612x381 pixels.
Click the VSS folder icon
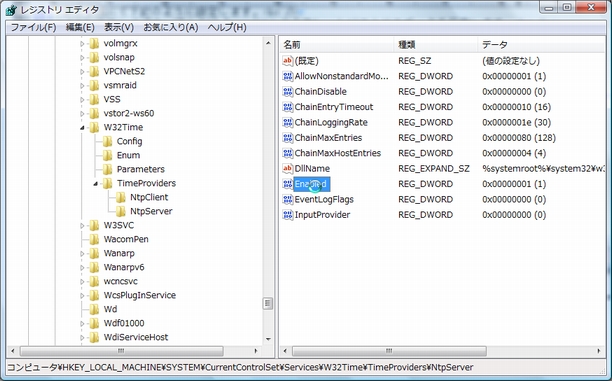click(94, 100)
